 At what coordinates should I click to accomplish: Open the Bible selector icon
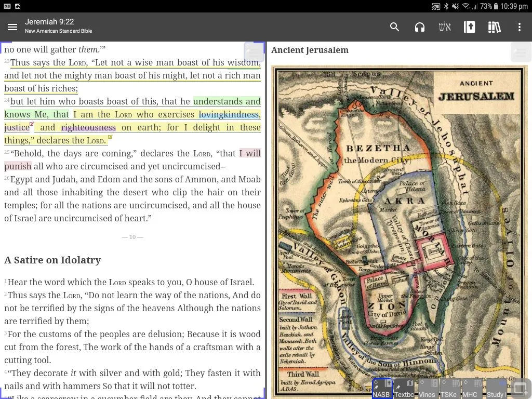(x=470, y=27)
